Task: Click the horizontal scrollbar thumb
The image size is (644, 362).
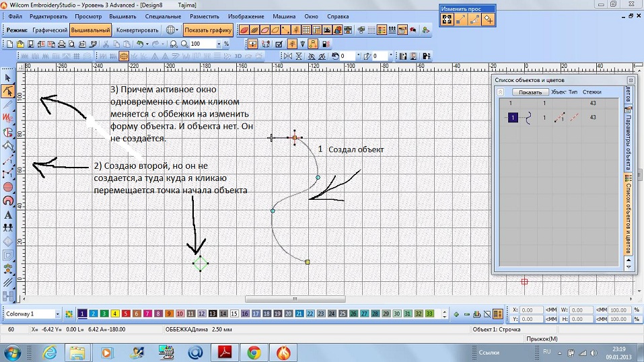Action: click(x=295, y=299)
